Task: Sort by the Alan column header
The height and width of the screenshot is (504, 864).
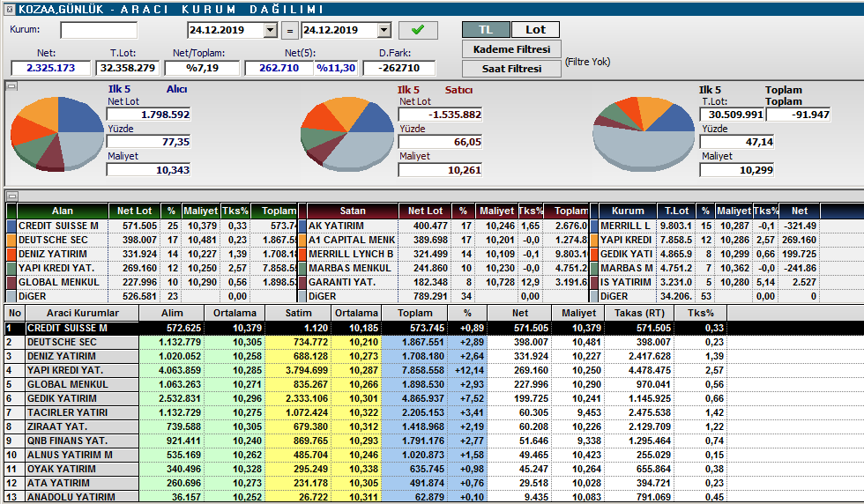Action: pos(63,211)
